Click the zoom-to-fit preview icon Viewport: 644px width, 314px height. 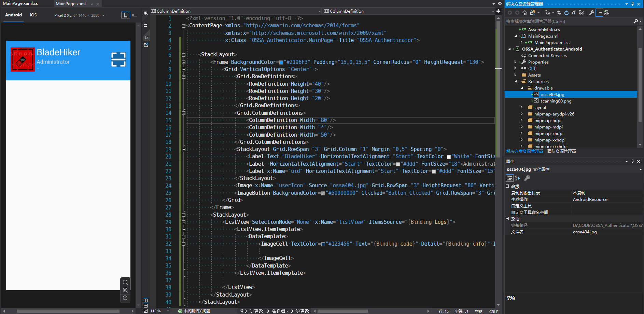point(125,290)
